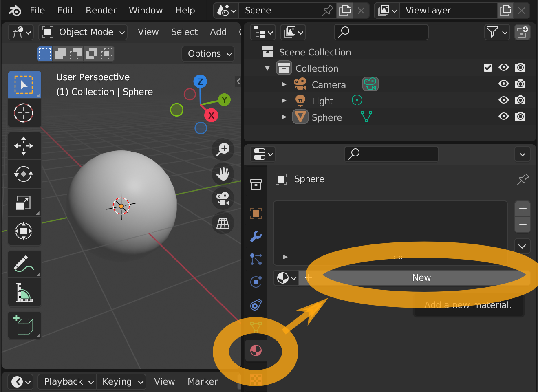Disable Collection in renders
The height and width of the screenshot is (392, 538).
pyautogui.click(x=520, y=68)
